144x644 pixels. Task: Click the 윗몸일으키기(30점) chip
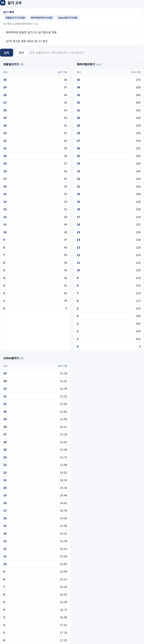15,18
